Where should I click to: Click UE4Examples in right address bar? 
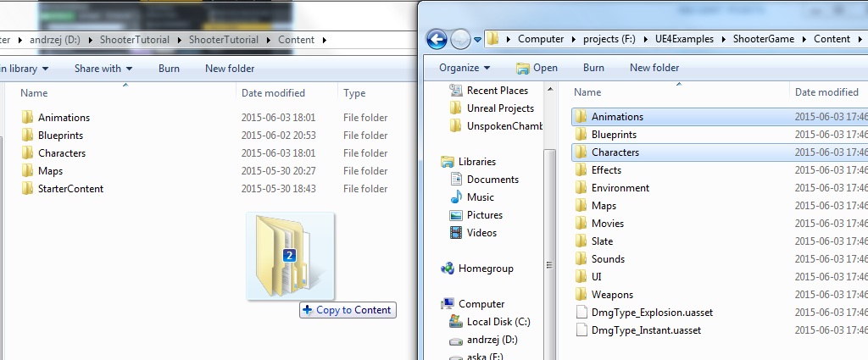pos(682,39)
